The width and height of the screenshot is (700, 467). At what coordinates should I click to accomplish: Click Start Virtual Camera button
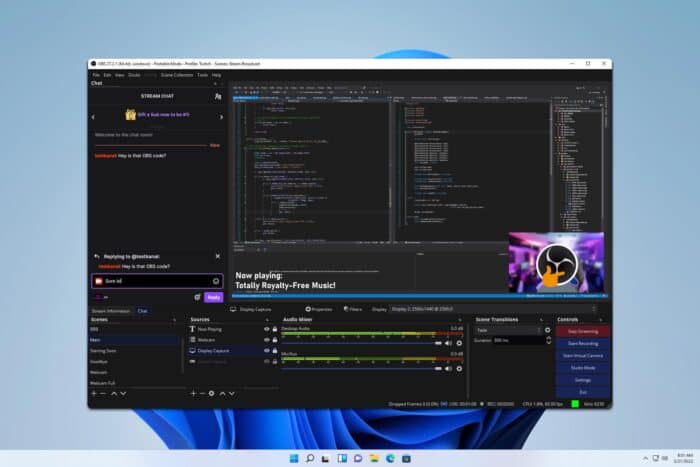coord(583,355)
